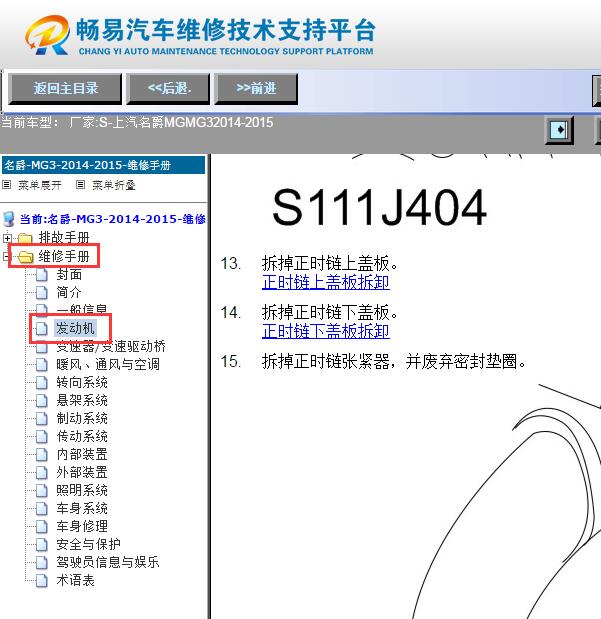Click the arrow panel toggle icon
601x619 pixels.
pyautogui.click(x=559, y=129)
